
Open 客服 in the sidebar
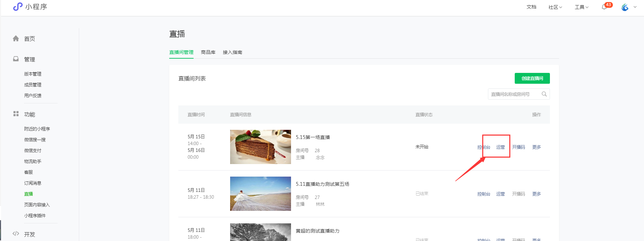[x=28, y=172]
